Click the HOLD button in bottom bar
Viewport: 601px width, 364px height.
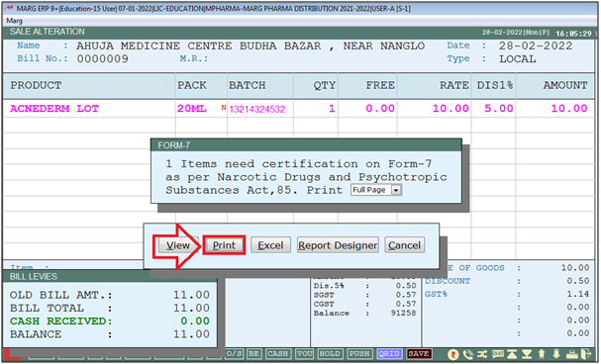330,354
